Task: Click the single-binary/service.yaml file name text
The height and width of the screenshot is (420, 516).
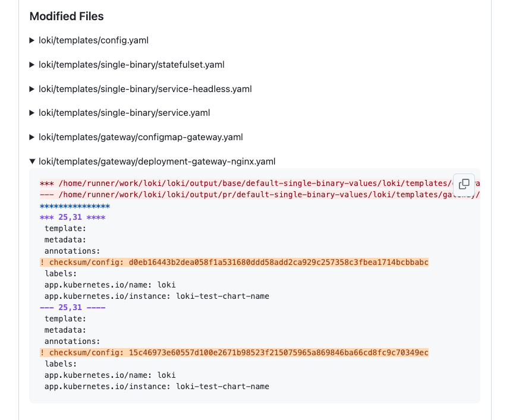Action: tap(124, 113)
